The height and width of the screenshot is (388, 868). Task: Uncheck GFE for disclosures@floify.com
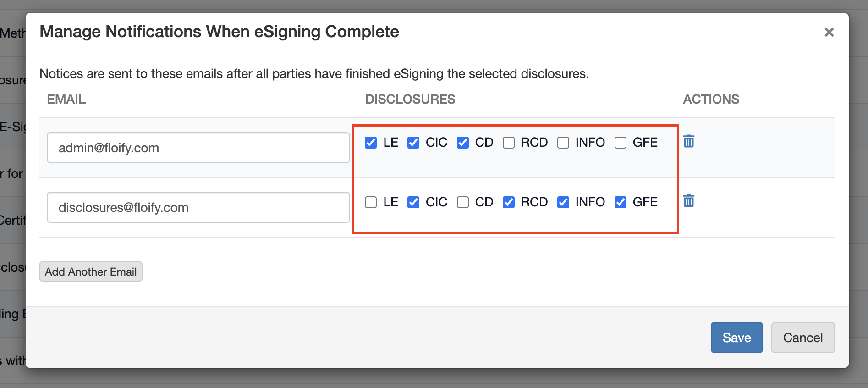pyautogui.click(x=621, y=202)
